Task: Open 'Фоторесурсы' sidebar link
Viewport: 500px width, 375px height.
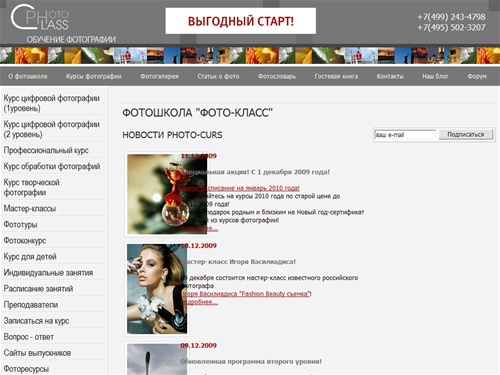Action: pyautogui.click(x=26, y=369)
